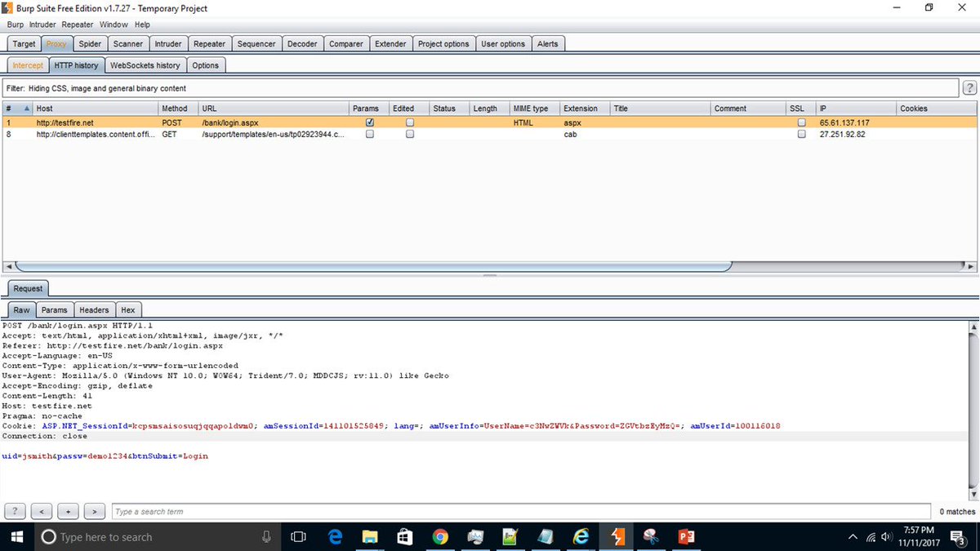The width and height of the screenshot is (980, 551).
Task: Open volume control in system tray
Action: coord(886,536)
